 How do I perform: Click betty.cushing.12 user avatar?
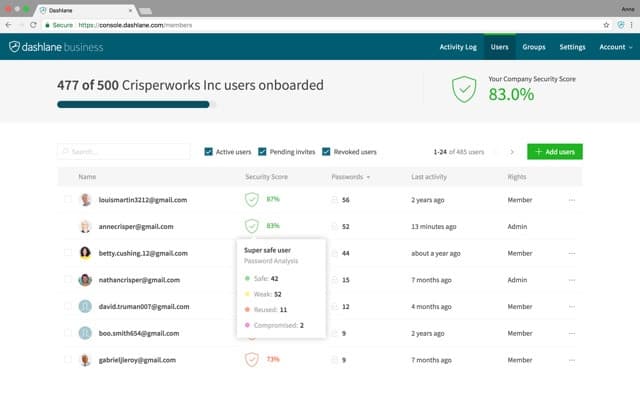85,253
